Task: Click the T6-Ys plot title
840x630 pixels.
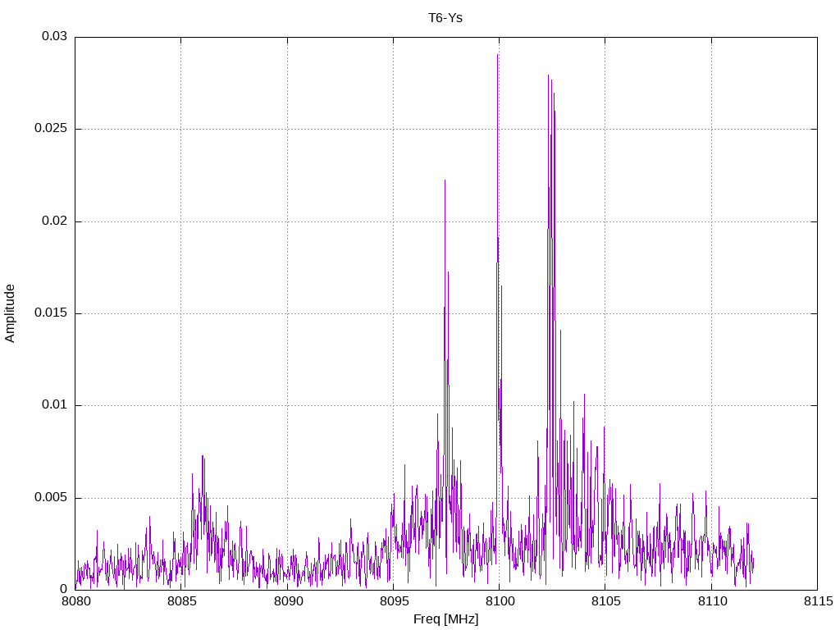Action: [x=445, y=18]
